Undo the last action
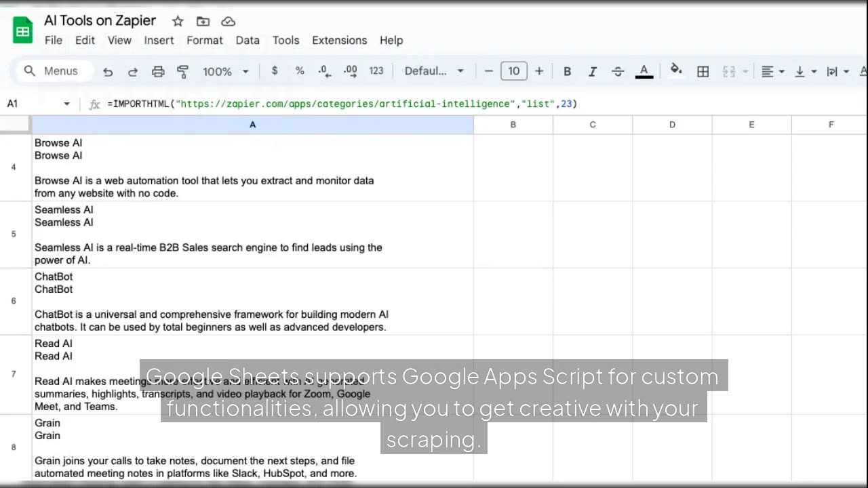Screen dimensions: 868x488 pos(108,71)
